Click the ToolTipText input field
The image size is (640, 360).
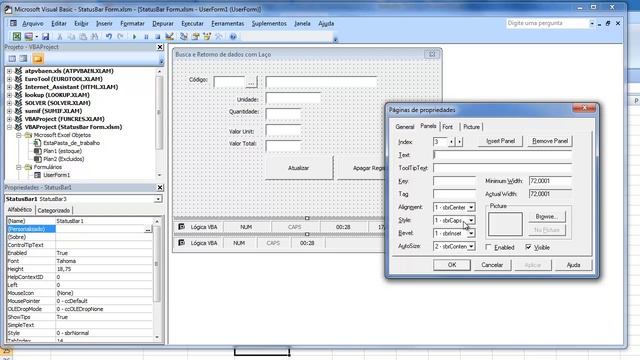[x=502, y=168]
